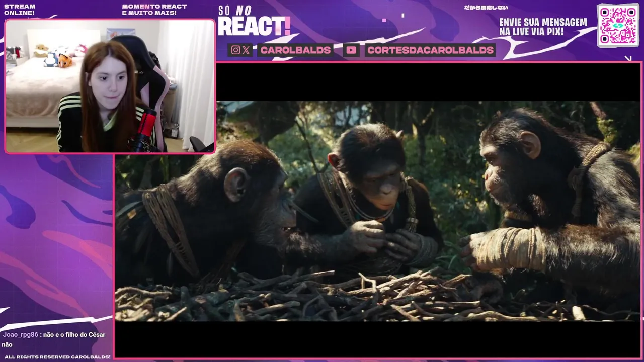Screen dimensions: 644x362
Task: Click the Joao_rpg86 chat username
Action: 20,335
